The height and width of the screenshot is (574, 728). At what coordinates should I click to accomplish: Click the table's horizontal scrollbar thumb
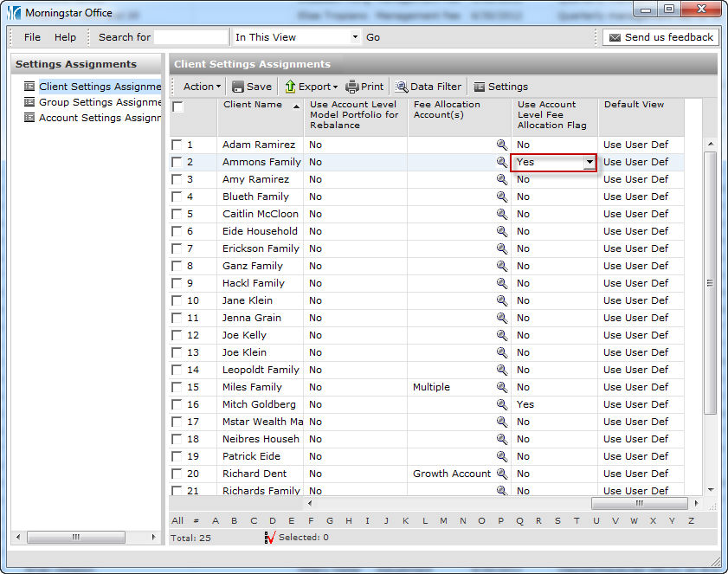[639, 503]
